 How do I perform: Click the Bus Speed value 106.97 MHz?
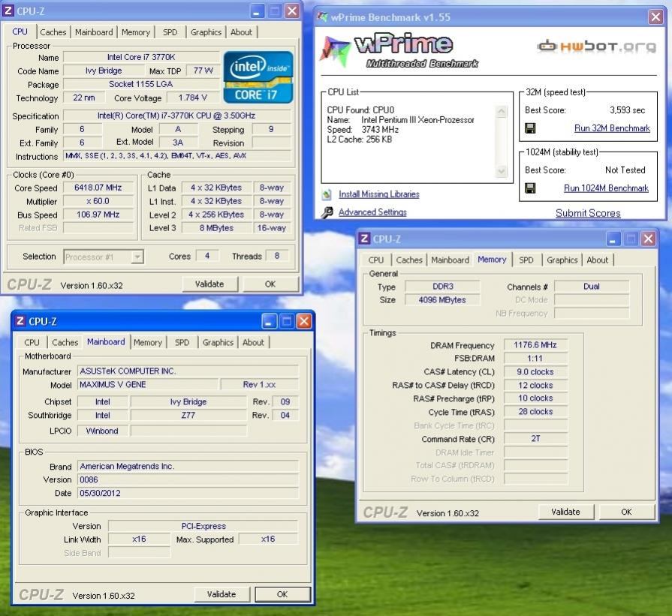click(x=98, y=215)
